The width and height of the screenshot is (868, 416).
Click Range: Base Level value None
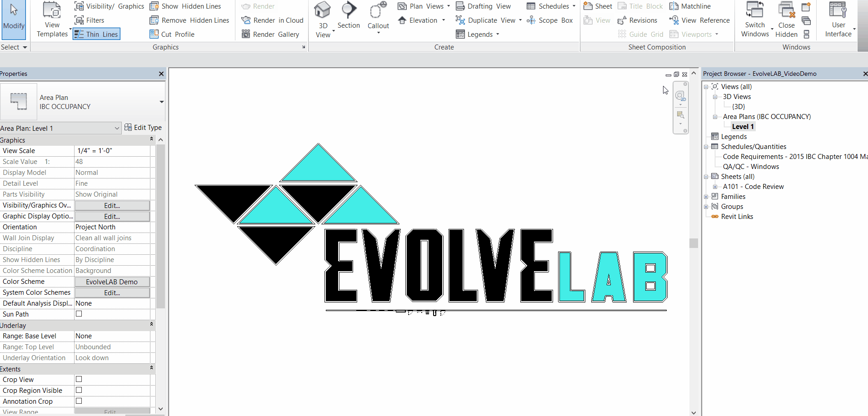[x=112, y=336]
